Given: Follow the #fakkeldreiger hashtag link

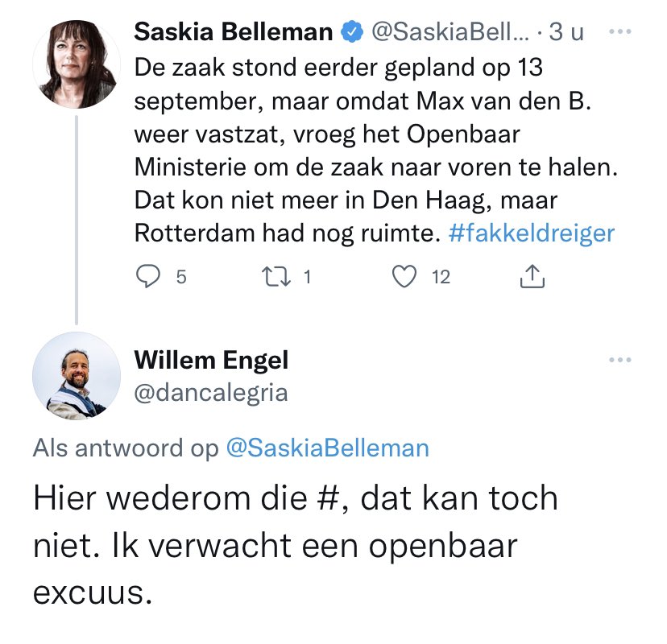Looking at the screenshot, I should [532, 233].
